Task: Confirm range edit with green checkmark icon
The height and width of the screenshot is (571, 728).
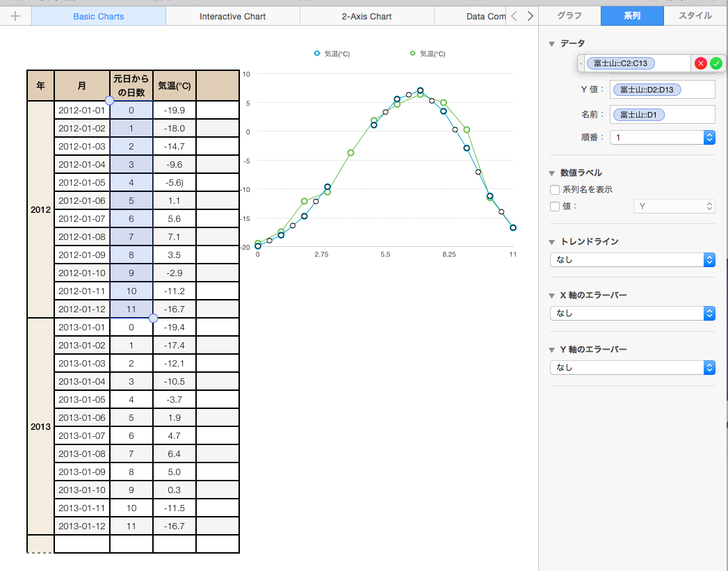Action: (x=716, y=63)
